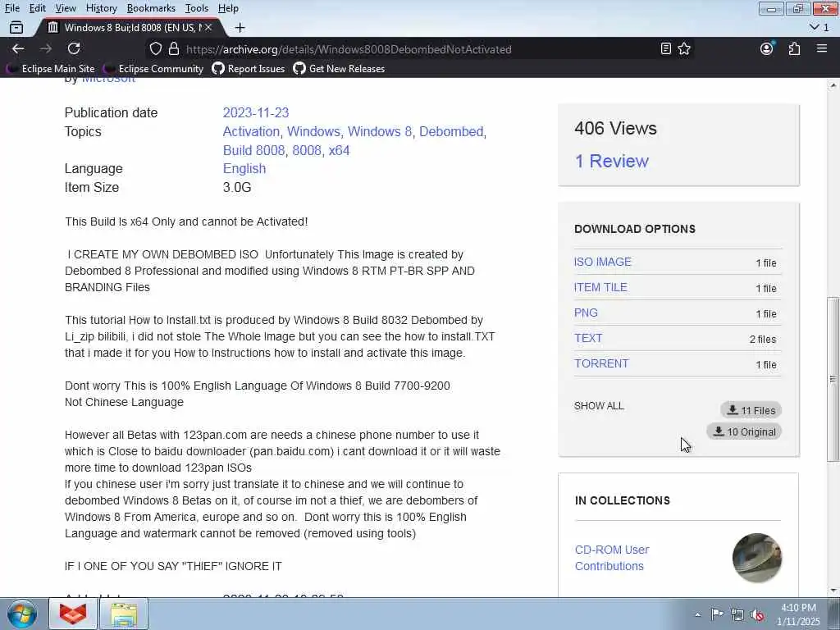Download the 10 Original files button
840x630 pixels.
click(744, 431)
